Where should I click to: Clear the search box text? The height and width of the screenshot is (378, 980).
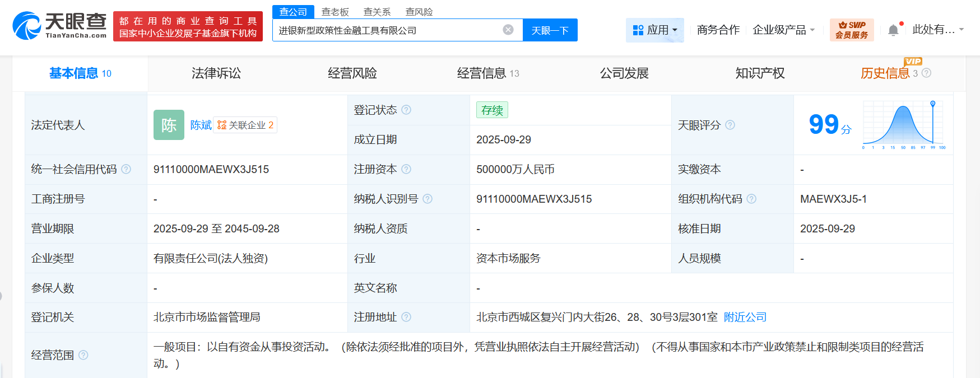tap(508, 30)
